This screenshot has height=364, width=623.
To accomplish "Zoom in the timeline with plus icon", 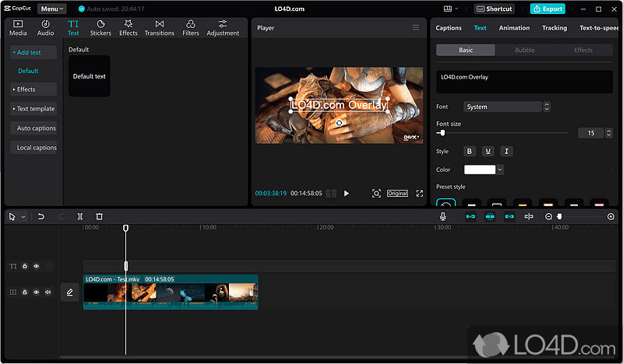I will point(611,216).
